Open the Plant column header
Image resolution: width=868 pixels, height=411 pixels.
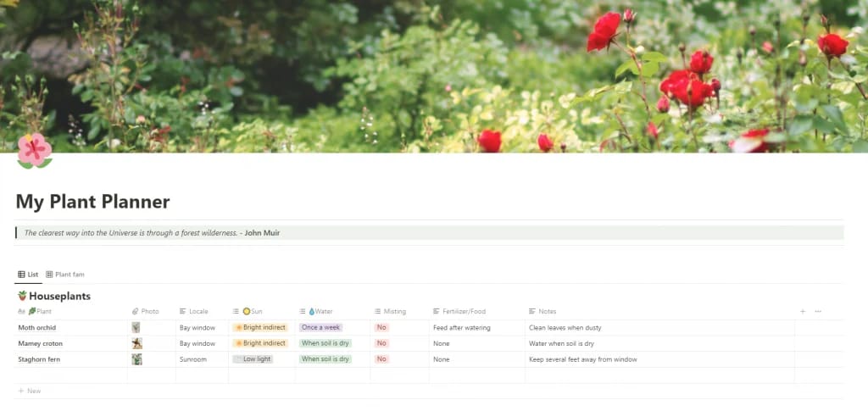coord(36,312)
